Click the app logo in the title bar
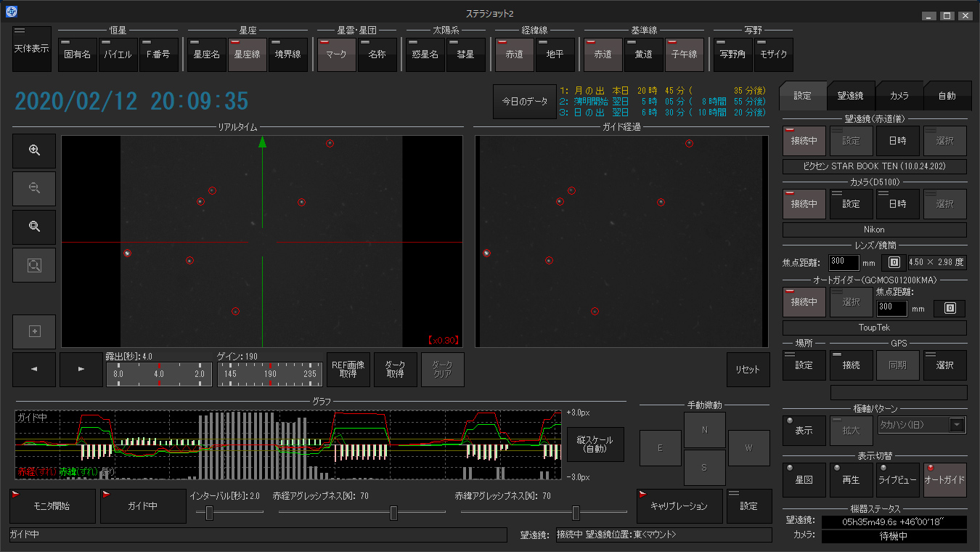980x552 pixels. tap(11, 12)
